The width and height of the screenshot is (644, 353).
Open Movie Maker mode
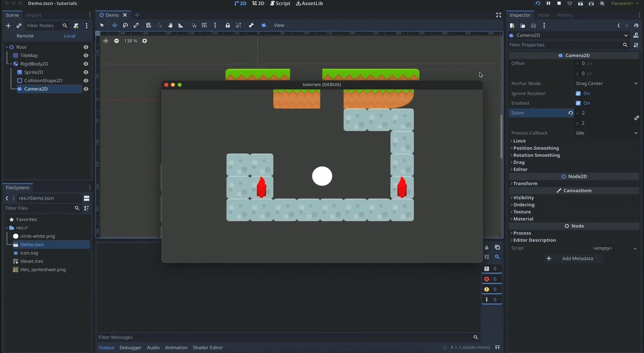coord(602,4)
